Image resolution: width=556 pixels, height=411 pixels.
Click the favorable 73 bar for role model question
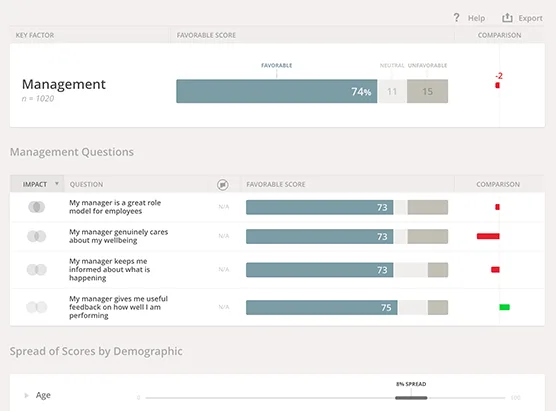pyautogui.click(x=319, y=207)
